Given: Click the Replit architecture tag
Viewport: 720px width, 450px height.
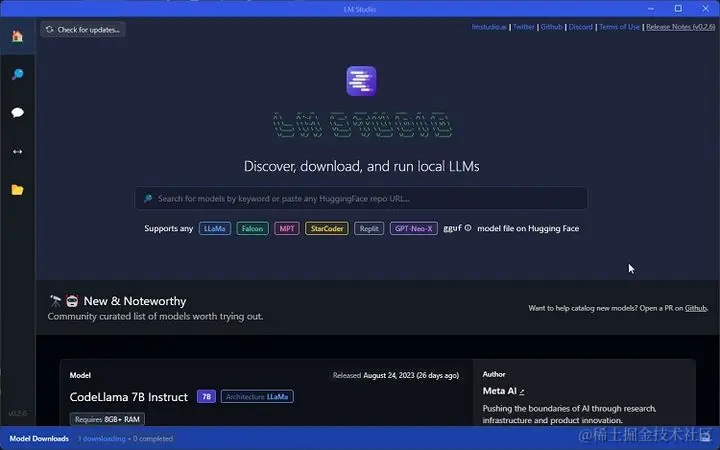Looking at the screenshot, I should [x=369, y=228].
